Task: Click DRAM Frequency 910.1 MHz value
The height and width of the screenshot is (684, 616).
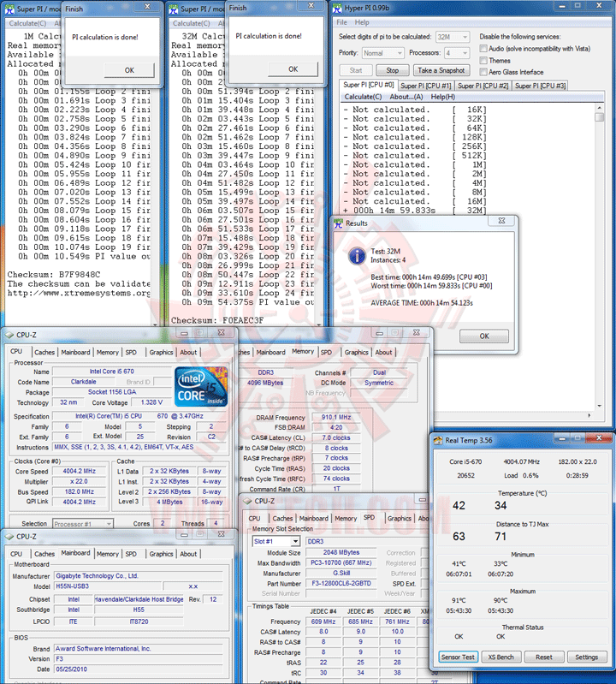Action: (x=336, y=418)
